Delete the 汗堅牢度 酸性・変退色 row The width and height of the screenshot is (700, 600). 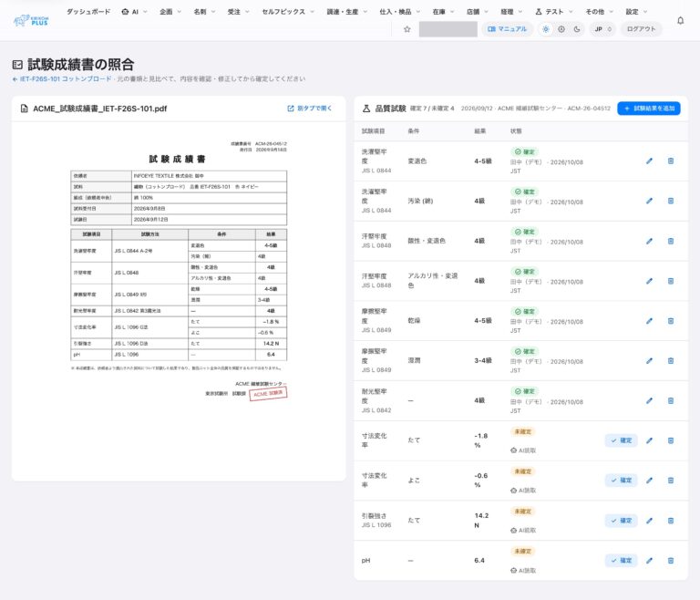(x=671, y=242)
